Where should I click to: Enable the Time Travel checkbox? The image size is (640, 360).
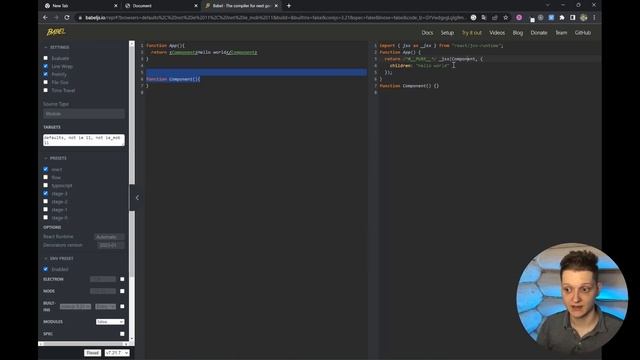pyautogui.click(x=45, y=90)
